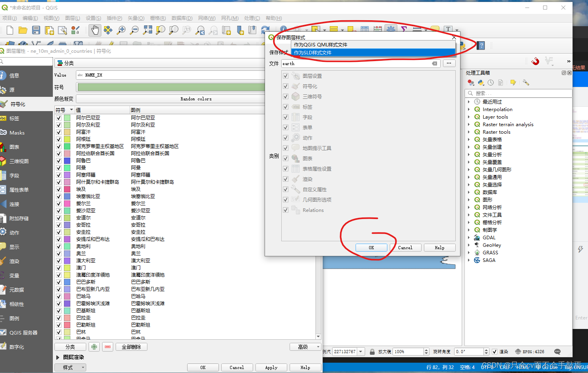
Task: Uncheck the Relations category checkbox
Action: [x=285, y=210]
